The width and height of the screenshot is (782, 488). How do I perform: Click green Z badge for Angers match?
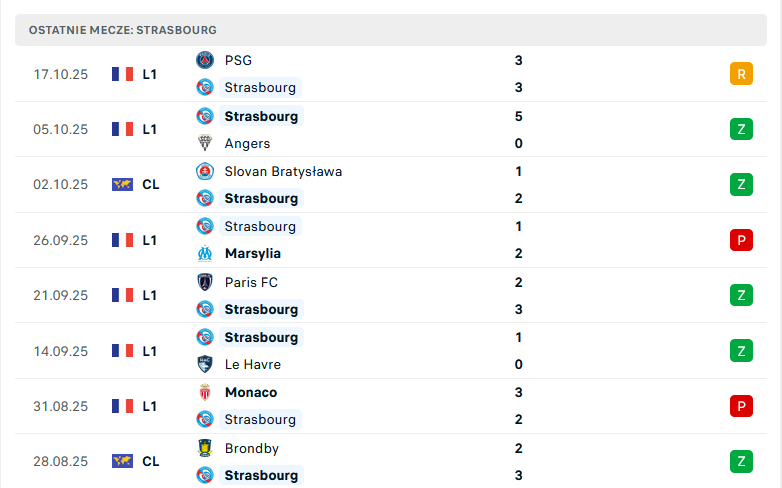[741, 129]
